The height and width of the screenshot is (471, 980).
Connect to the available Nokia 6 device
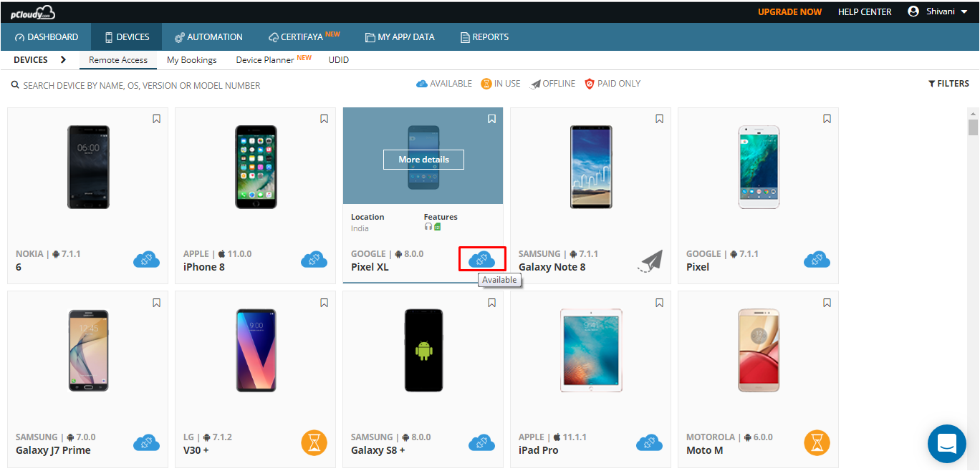(146, 260)
